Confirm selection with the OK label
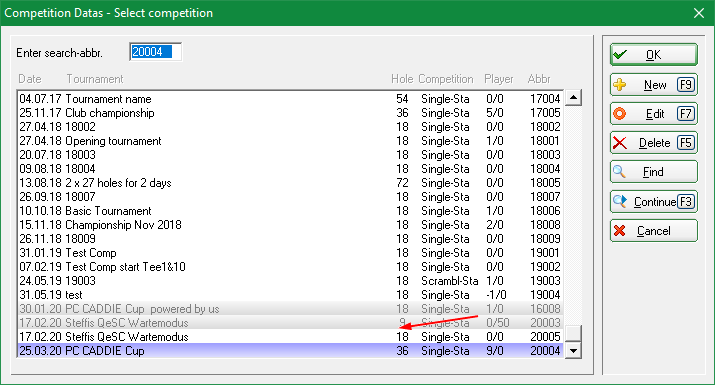The height and width of the screenshot is (385, 715). [653, 55]
